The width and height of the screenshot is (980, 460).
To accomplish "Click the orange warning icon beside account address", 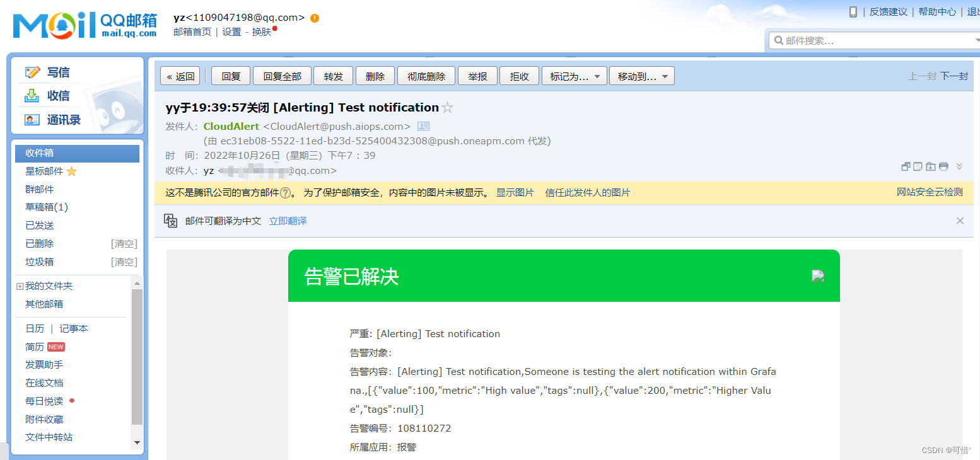I will [x=315, y=18].
